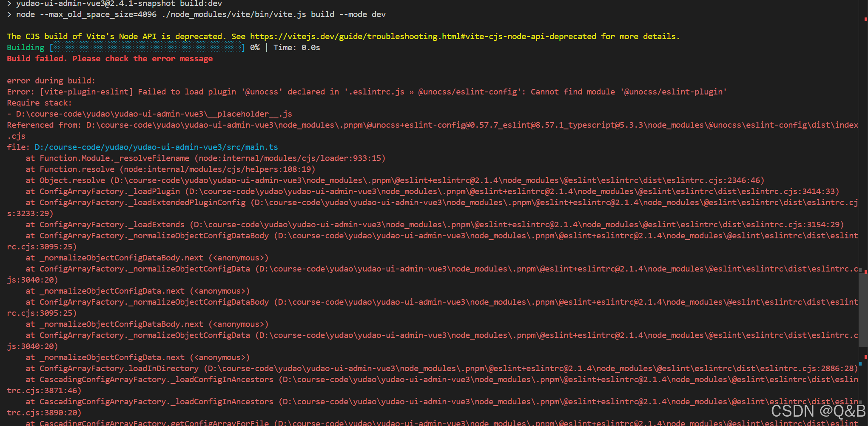Image resolution: width=868 pixels, height=426 pixels.
Task: Click the 'Referenced from:' line
Action: (433, 131)
